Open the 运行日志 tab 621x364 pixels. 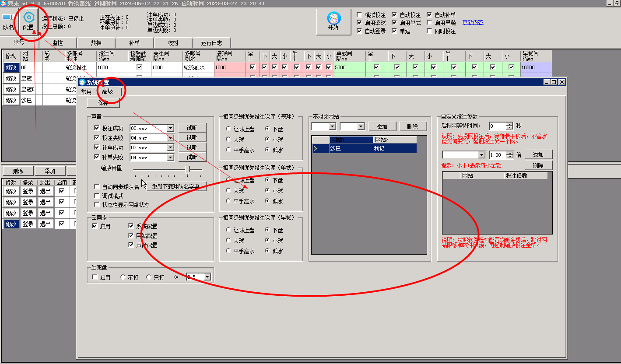[212, 43]
